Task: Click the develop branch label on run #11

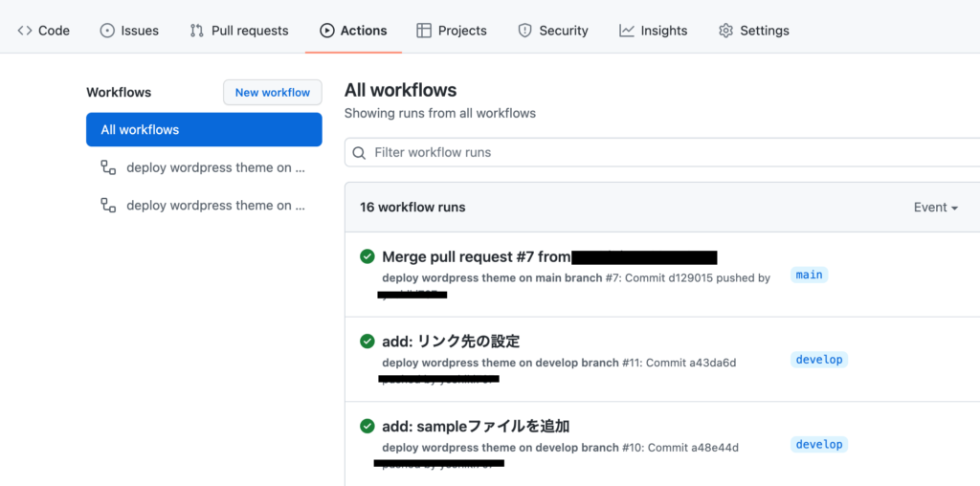Action: (819, 360)
